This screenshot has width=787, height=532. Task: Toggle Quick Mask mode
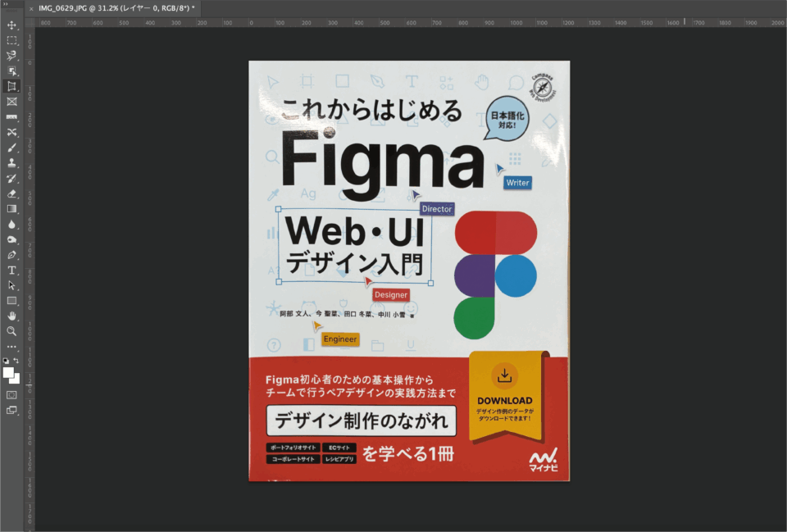click(11, 395)
